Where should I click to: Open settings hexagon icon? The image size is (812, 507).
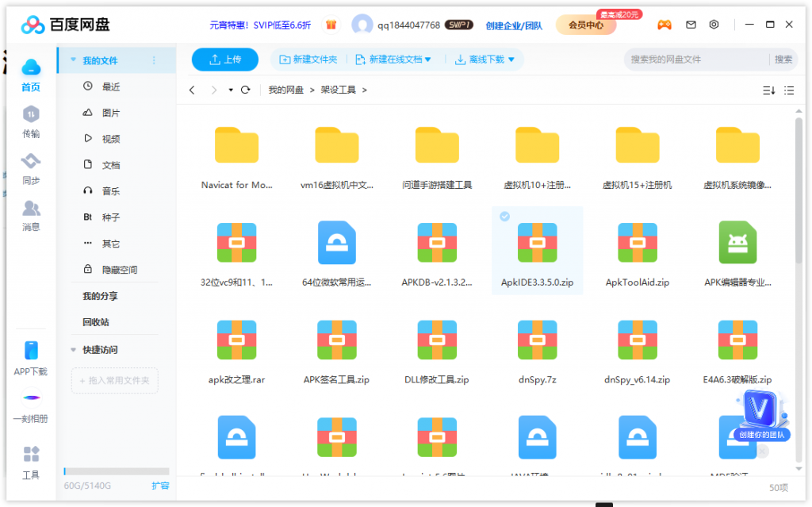714,25
